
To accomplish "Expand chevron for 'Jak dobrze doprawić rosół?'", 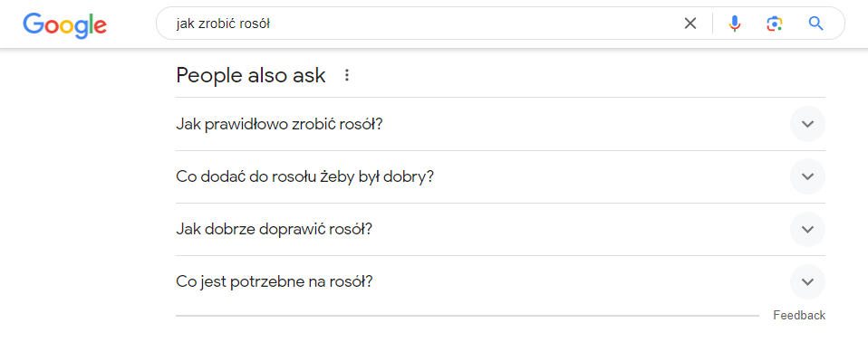I will click(x=807, y=229).
